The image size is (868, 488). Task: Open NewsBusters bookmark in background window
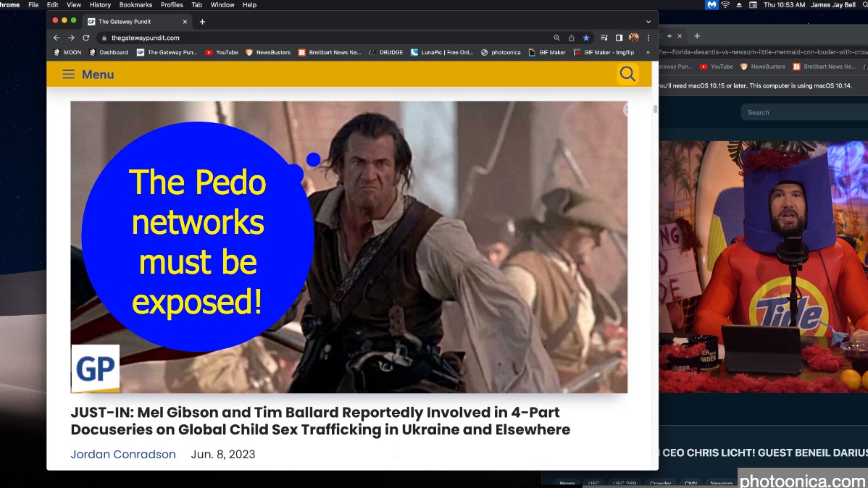pos(763,67)
